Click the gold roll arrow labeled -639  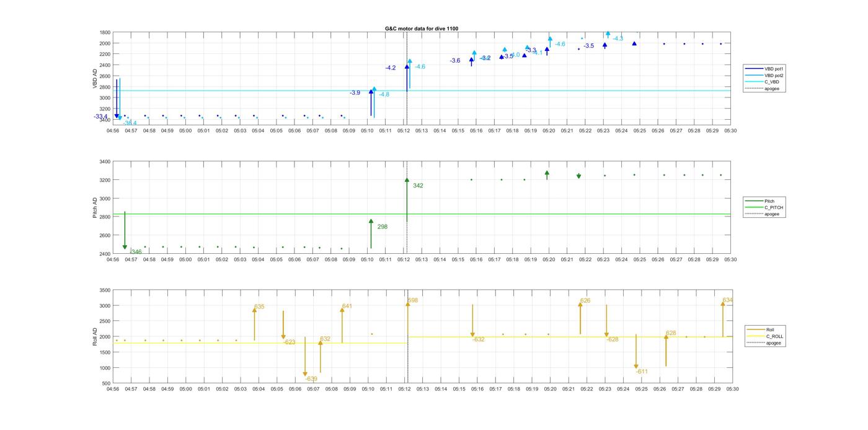coord(305,357)
